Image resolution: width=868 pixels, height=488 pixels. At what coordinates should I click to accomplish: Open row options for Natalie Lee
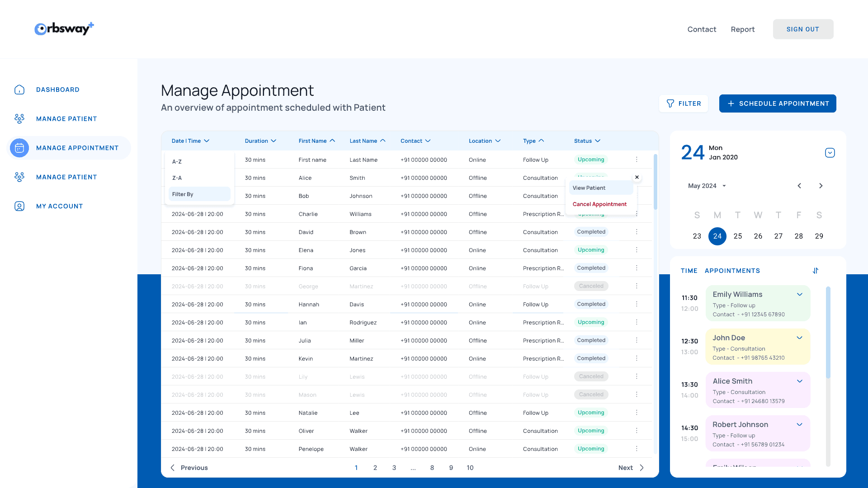[x=637, y=413]
